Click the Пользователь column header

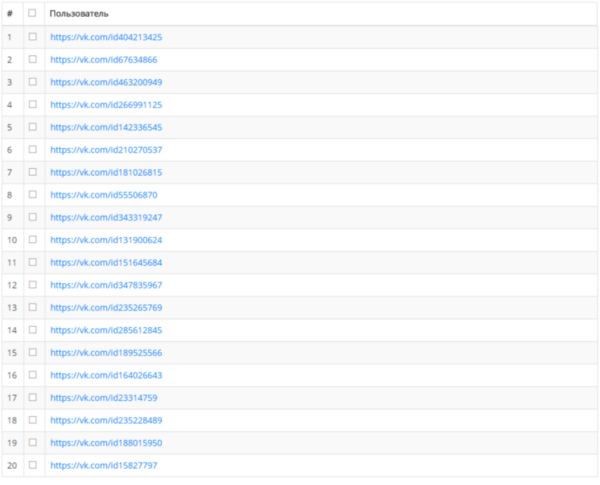tap(321, 14)
